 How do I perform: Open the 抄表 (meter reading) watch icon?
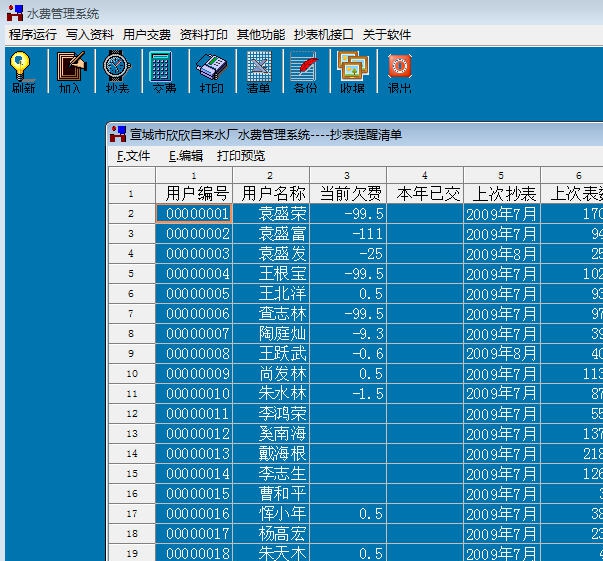(x=116, y=71)
